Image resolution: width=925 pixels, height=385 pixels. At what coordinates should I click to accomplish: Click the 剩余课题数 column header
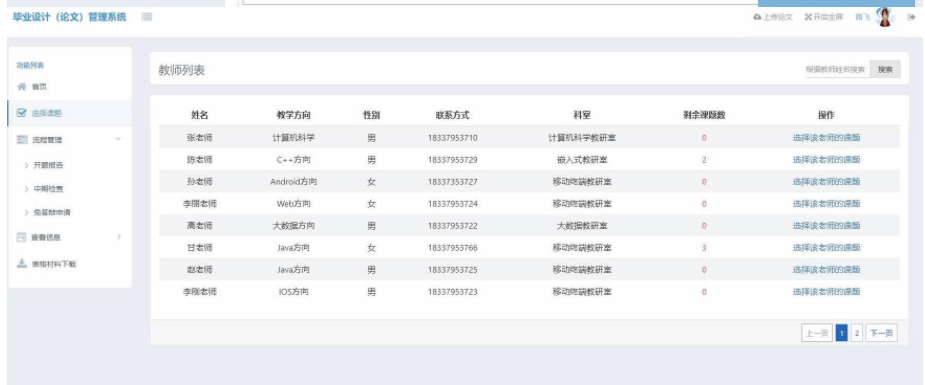pos(704,116)
